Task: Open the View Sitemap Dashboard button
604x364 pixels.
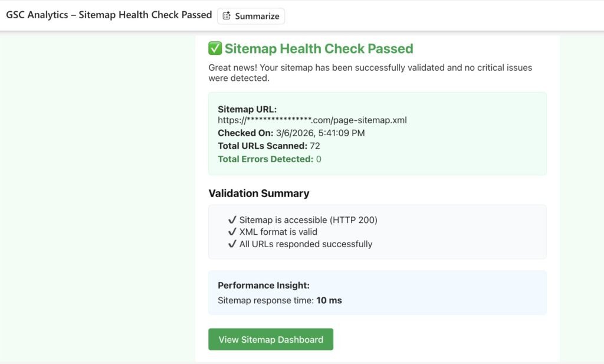Action: point(270,339)
